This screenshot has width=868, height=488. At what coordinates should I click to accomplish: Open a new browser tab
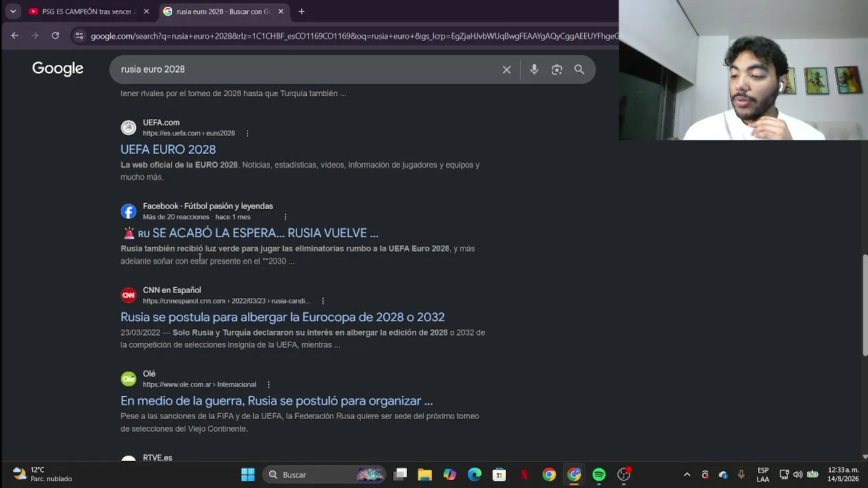click(302, 12)
